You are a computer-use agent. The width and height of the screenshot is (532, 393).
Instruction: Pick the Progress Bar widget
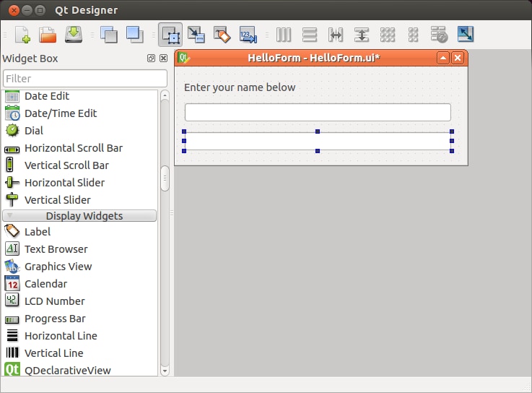(79, 319)
